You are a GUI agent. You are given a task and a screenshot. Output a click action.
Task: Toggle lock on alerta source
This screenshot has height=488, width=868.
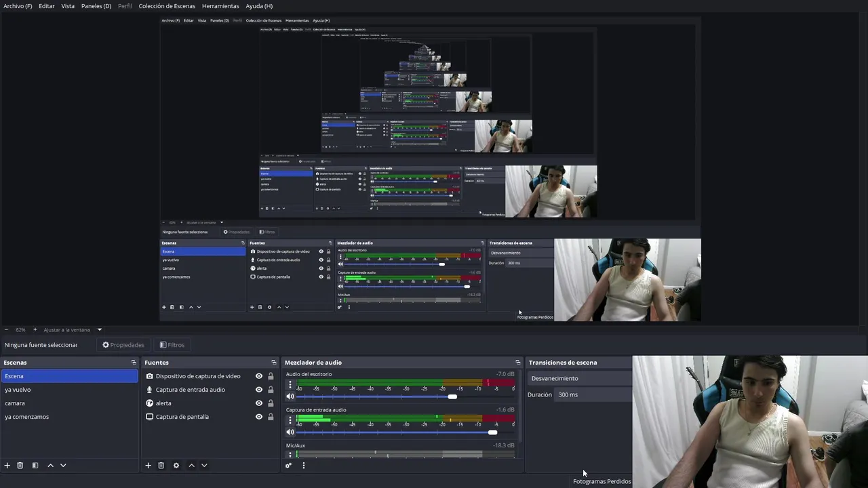coord(271,403)
